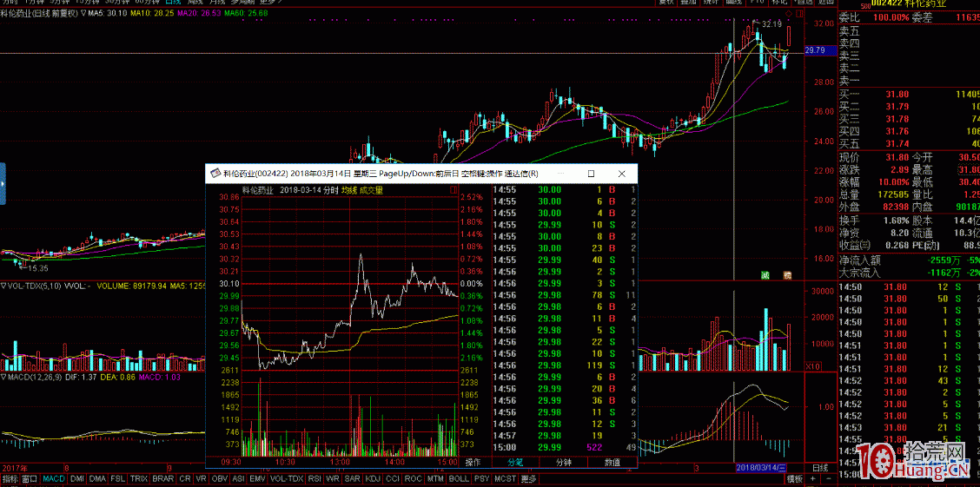Select the MCST indicator tab

[505, 479]
